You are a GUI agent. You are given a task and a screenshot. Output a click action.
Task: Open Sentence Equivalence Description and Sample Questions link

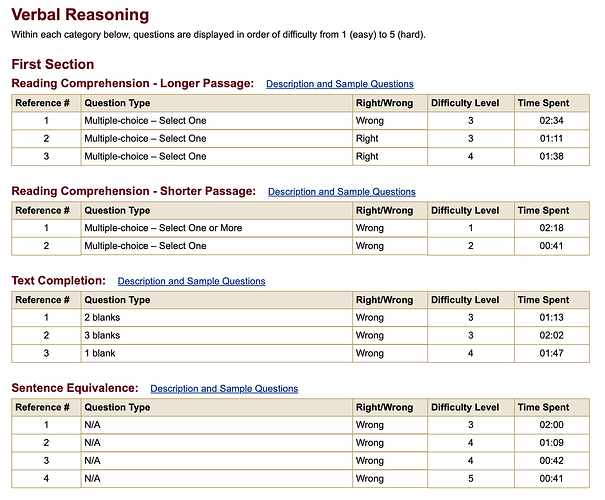[x=223, y=388]
